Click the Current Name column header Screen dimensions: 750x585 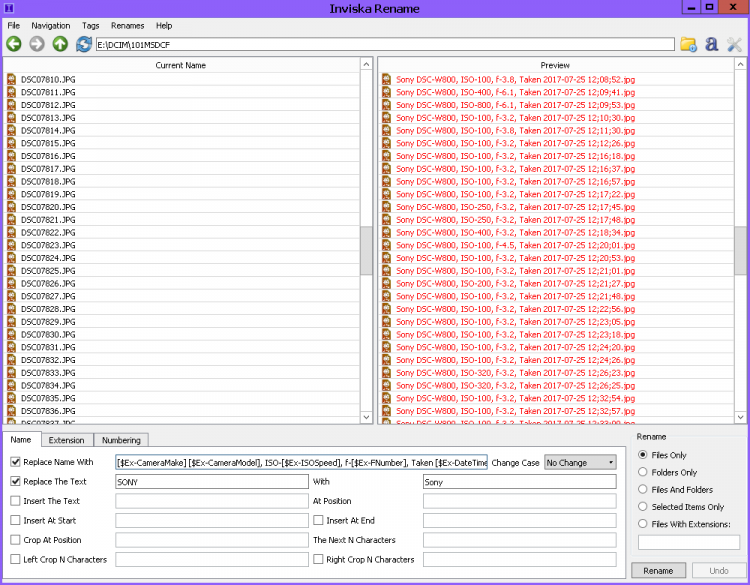(181, 65)
